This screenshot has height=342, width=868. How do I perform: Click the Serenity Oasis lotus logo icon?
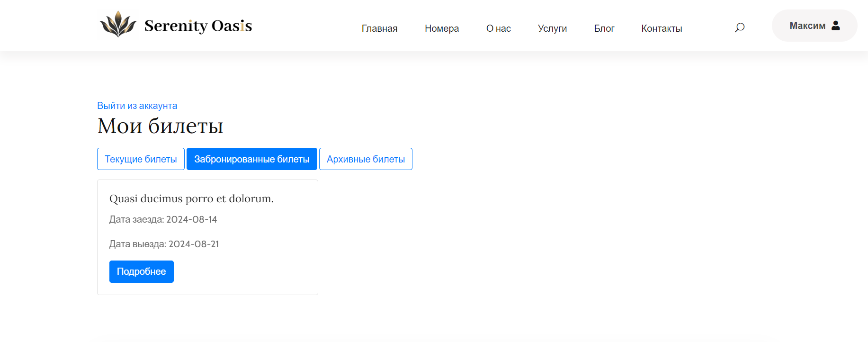[118, 25]
